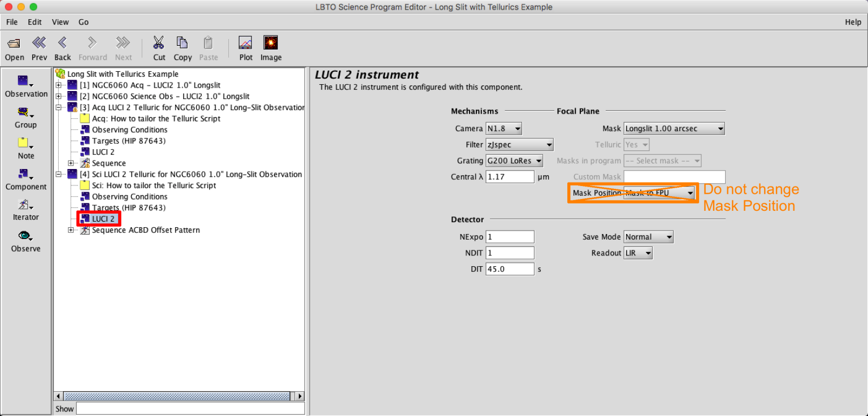Open the Go menu
Viewport: 868px width, 416px height.
click(84, 22)
